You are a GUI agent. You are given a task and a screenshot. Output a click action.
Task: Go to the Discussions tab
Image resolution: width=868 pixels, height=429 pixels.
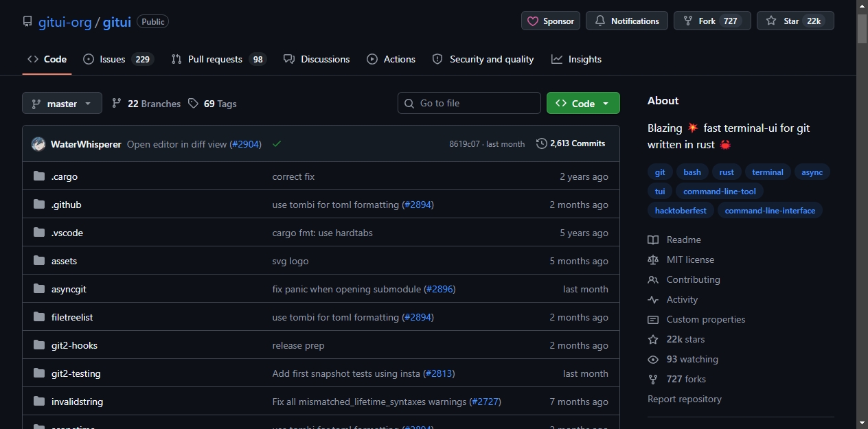coord(317,59)
